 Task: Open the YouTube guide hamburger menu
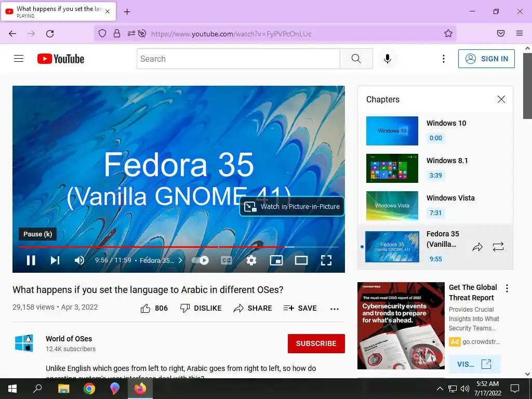click(x=19, y=59)
